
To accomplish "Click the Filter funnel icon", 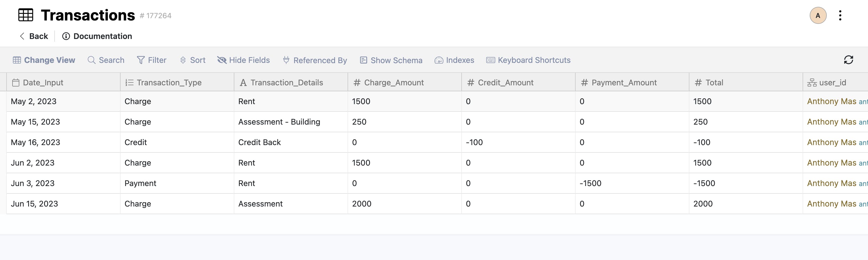I will tap(140, 60).
